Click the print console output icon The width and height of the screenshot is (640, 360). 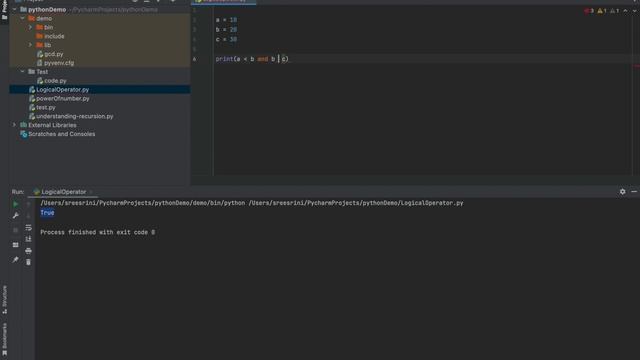pos(28,251)
